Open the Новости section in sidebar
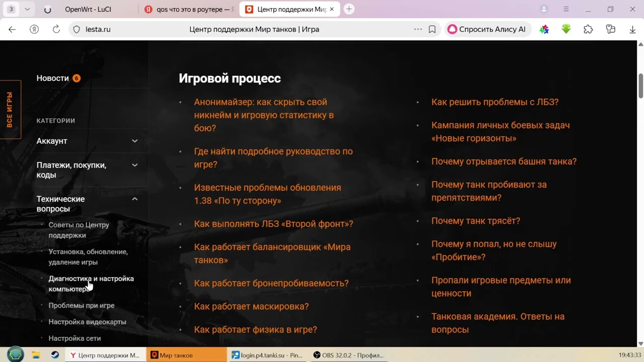The image size is (644, 362). 52,78
